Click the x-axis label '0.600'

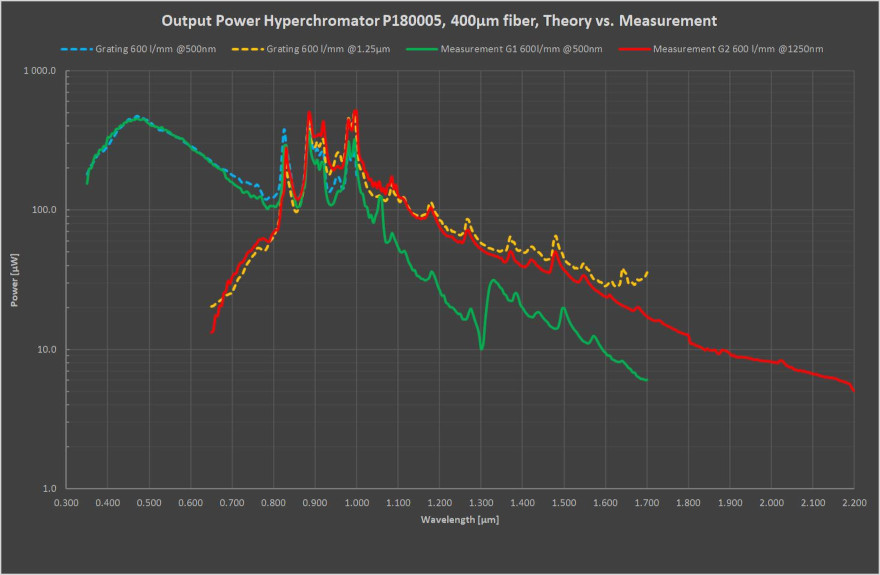[x=191, y=503]
